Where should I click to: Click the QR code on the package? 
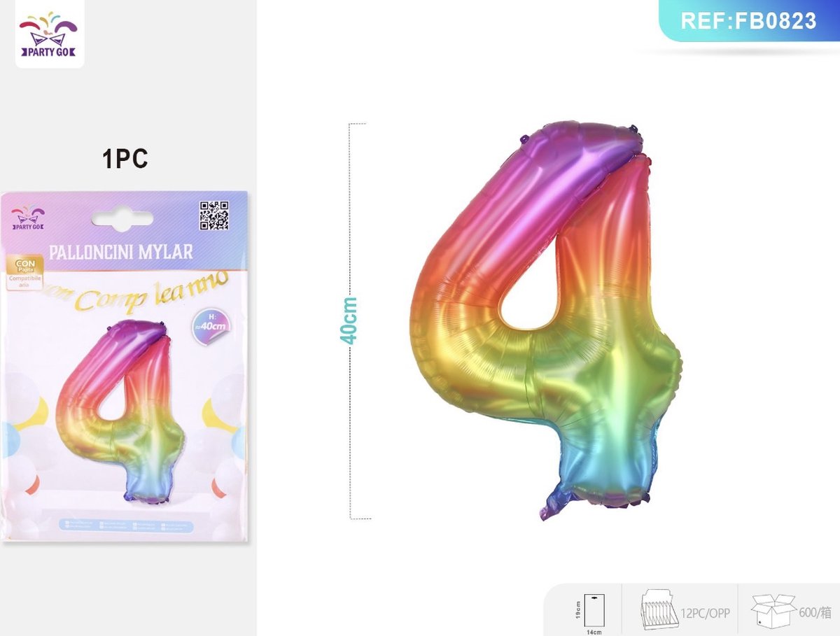click(x=214, y=215)
